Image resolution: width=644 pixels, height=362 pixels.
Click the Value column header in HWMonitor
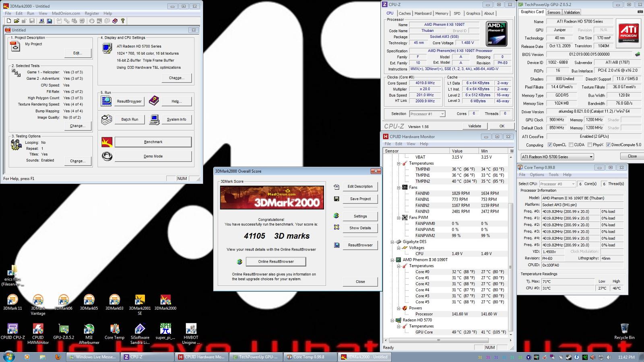(464, 151)
